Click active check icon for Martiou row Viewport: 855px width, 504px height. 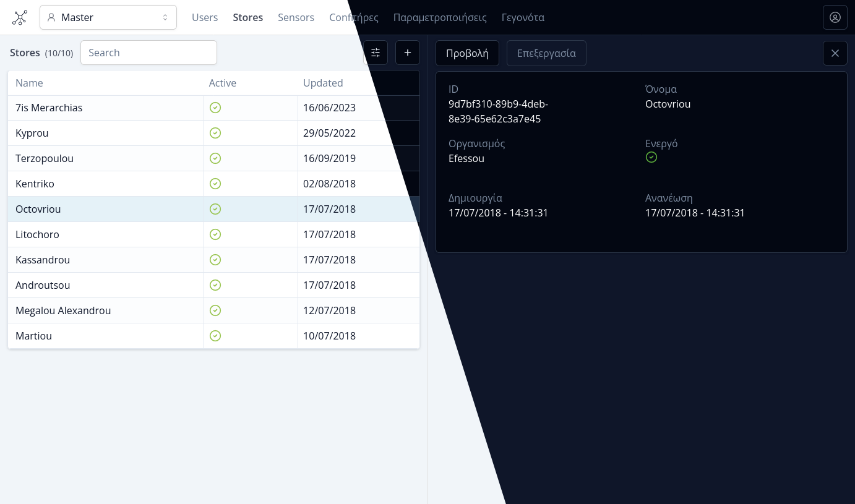point(215,336)
